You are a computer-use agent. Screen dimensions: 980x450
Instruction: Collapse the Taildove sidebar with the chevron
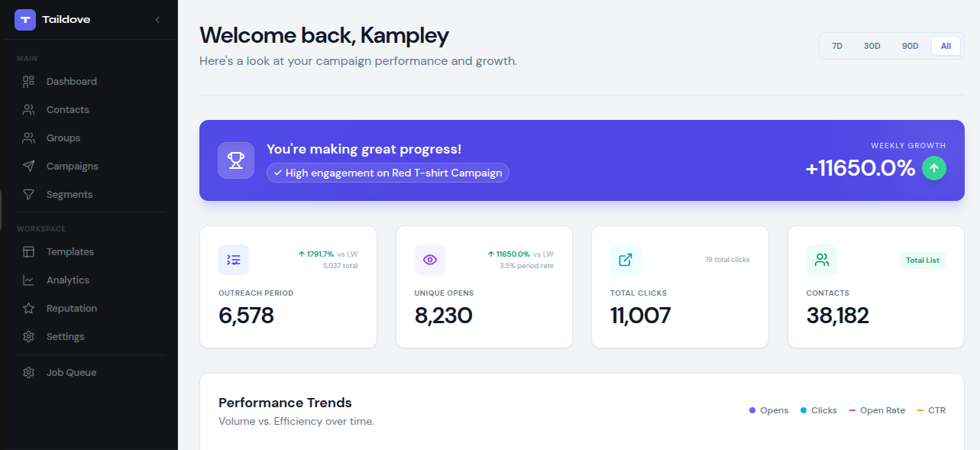tap(157, 20)
